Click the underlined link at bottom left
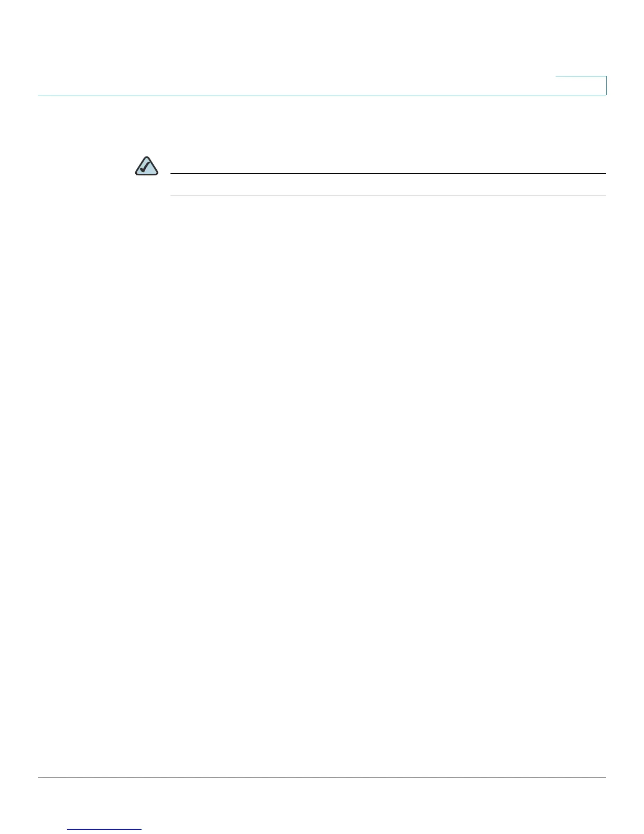This screenshot has height=834, width=644. coord(105,829)
